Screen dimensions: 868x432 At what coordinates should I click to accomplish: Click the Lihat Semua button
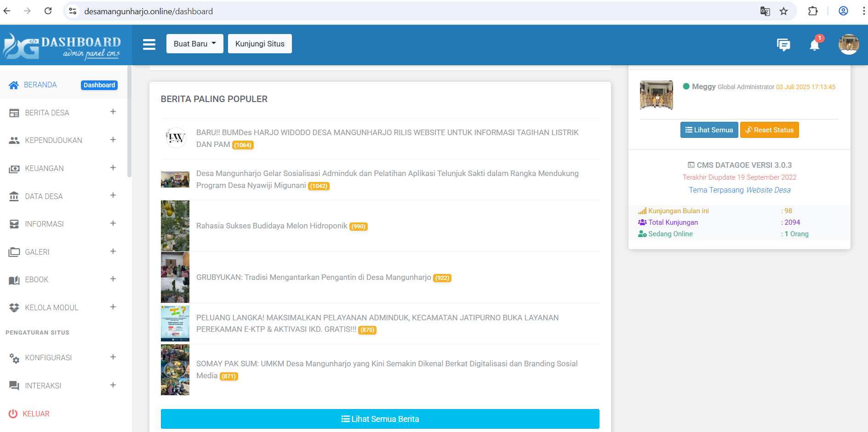pyautogui.click(x=709, y=130)
